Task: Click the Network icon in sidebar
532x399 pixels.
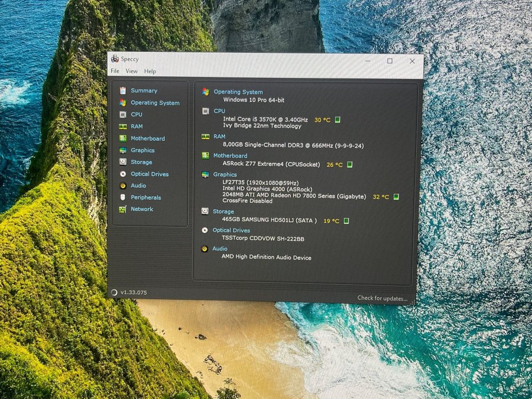Action: [123, 209]
